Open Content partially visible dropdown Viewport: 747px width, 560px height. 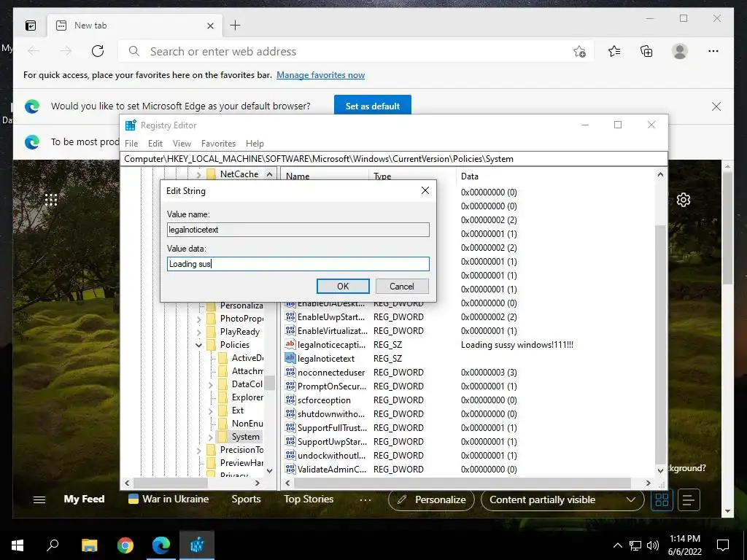(562, 500)
